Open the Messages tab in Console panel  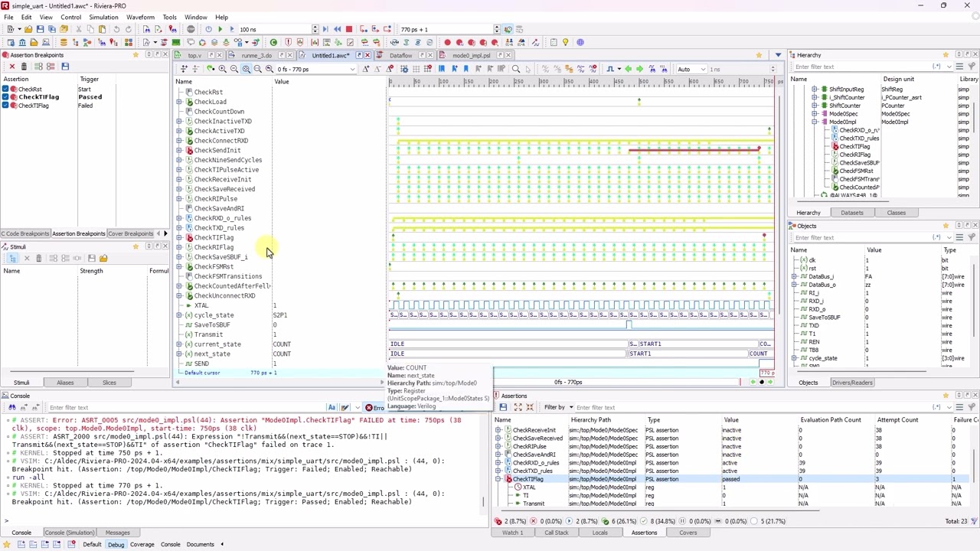click(117, 533)
